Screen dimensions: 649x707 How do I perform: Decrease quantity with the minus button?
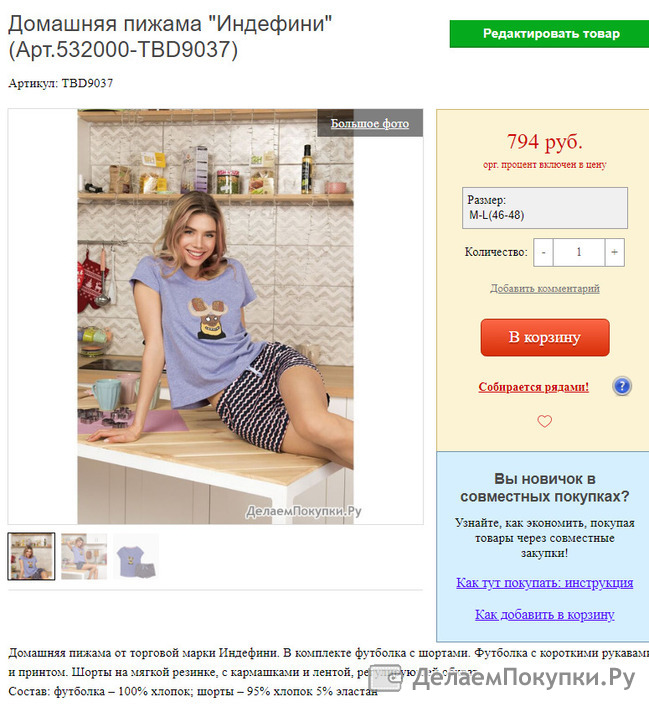click(543, 252)
